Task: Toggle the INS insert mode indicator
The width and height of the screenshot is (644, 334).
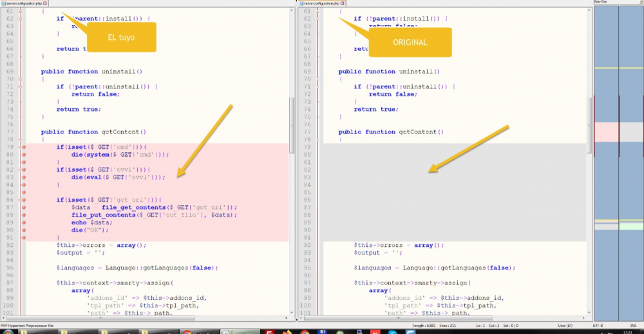Action: [x=633, y=326]
